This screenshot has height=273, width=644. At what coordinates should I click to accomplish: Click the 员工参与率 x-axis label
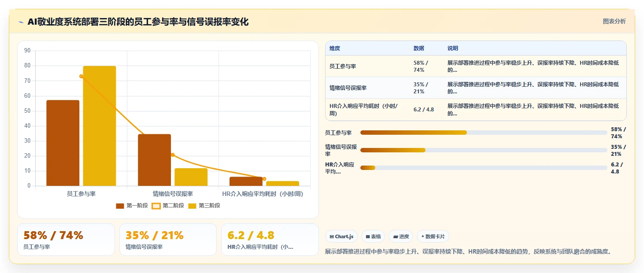81,194
